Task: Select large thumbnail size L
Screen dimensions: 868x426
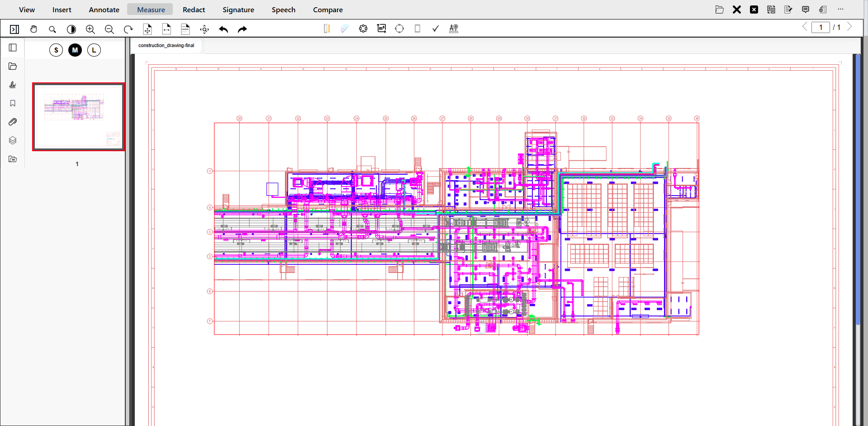Action: click(94, 50)
